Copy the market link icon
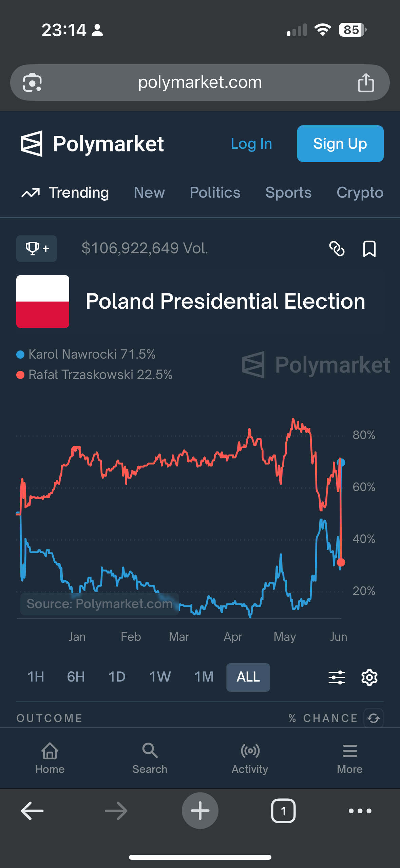 (337, 249)
